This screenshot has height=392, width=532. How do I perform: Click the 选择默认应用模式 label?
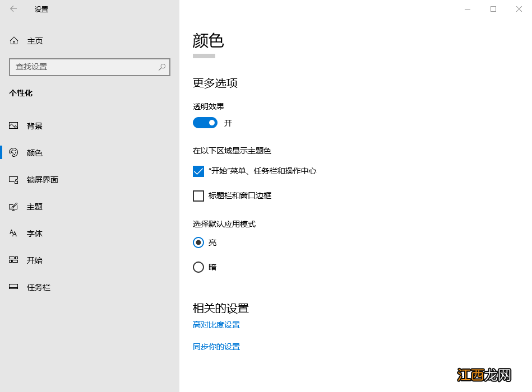pos(224,224)
